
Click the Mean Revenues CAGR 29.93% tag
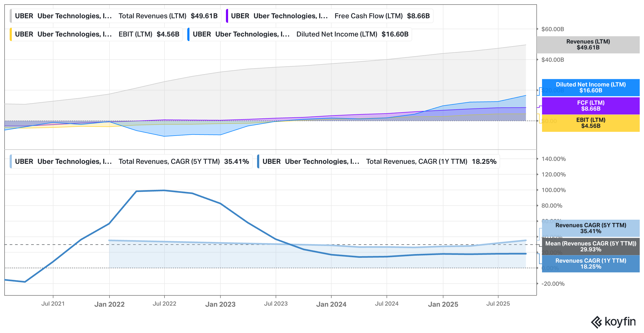pos(591,247)
